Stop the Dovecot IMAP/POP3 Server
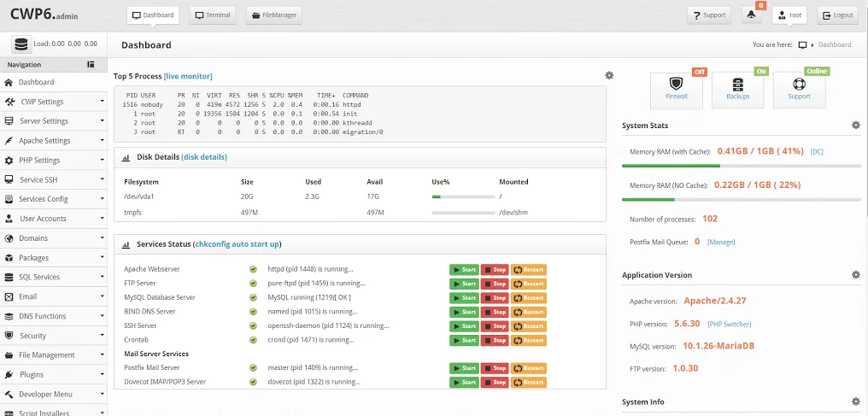 pos(495,382)
